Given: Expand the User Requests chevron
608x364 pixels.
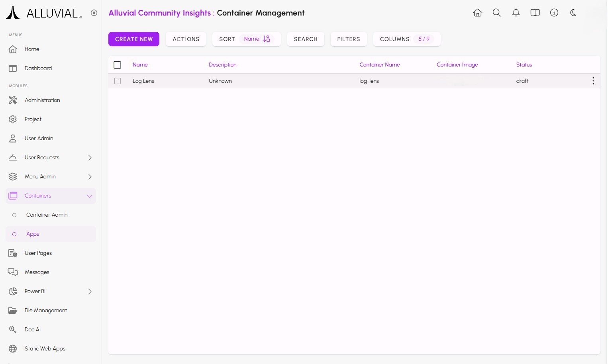Looking at the screenshot, I should tap(90, 158).
